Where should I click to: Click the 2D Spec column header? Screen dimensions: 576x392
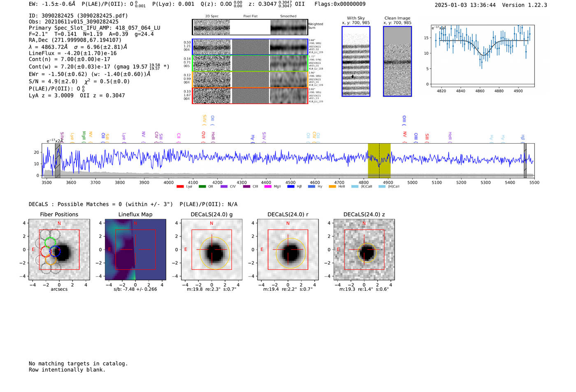click(212, 16)
